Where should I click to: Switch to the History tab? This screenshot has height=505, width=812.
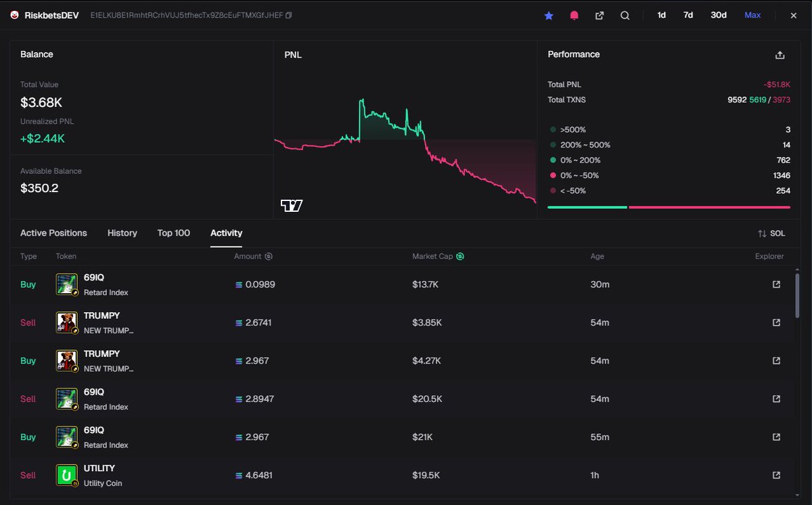[x=122, y=233]
